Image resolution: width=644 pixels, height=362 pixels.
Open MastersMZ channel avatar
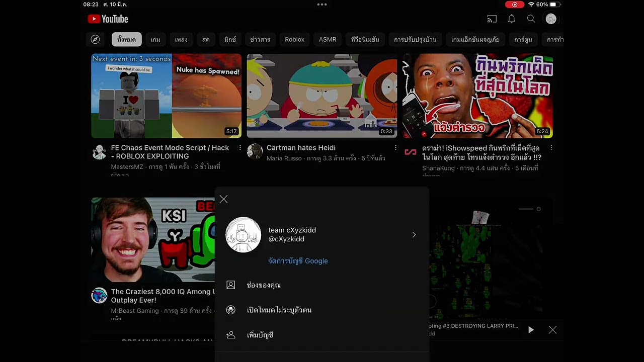(99, 152)
